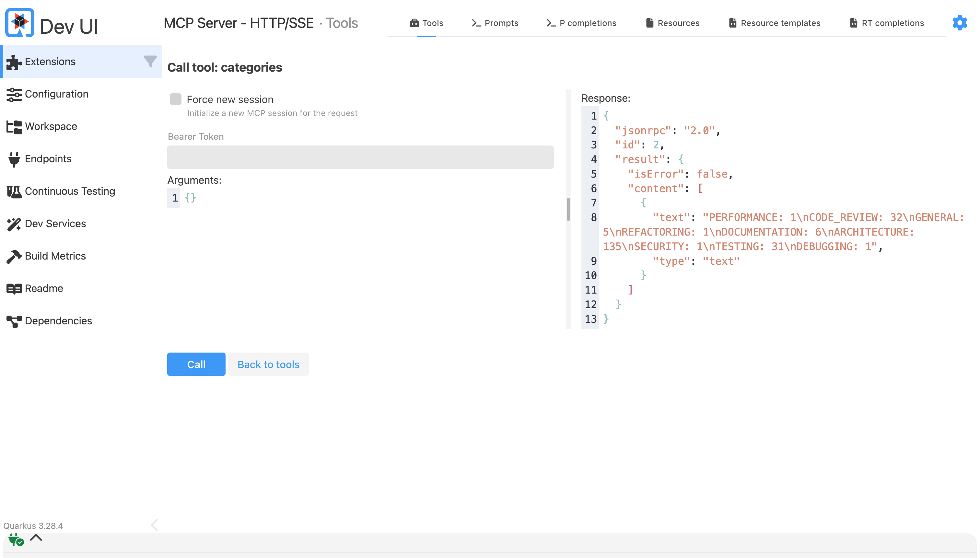Open the Resource templates tab
This screenshot has height=558, width=980.
tap(774, 23)
